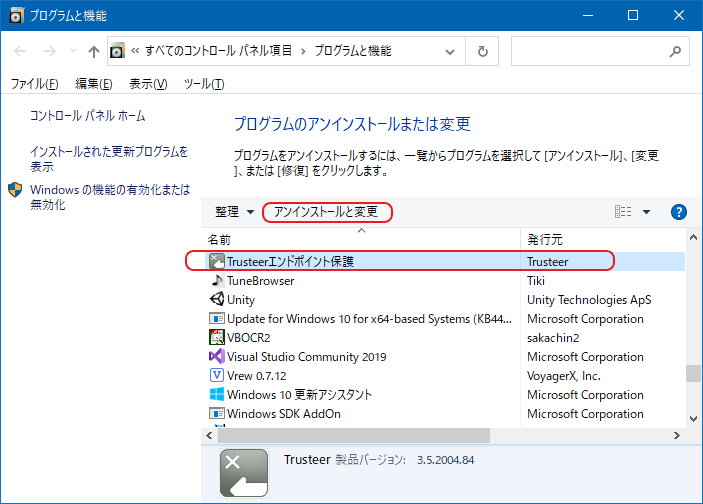Click the Visual Studio icon
This screenshot has width=703, height=504.
pyautogui.click(x=217, y=356)
